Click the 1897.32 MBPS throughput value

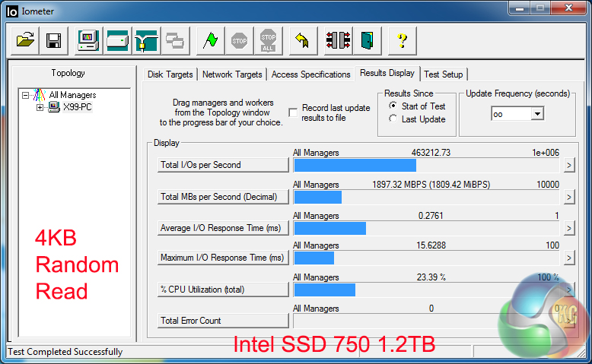(431, 185)
